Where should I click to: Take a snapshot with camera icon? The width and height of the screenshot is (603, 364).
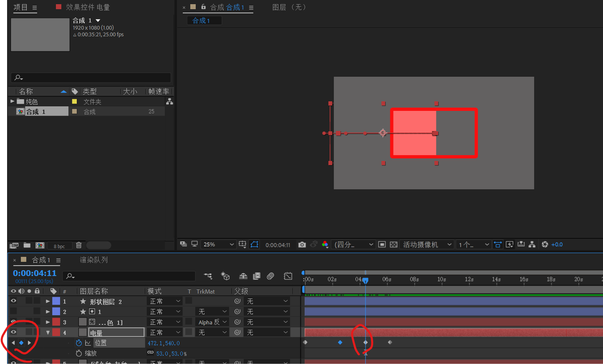pos(302,245)
